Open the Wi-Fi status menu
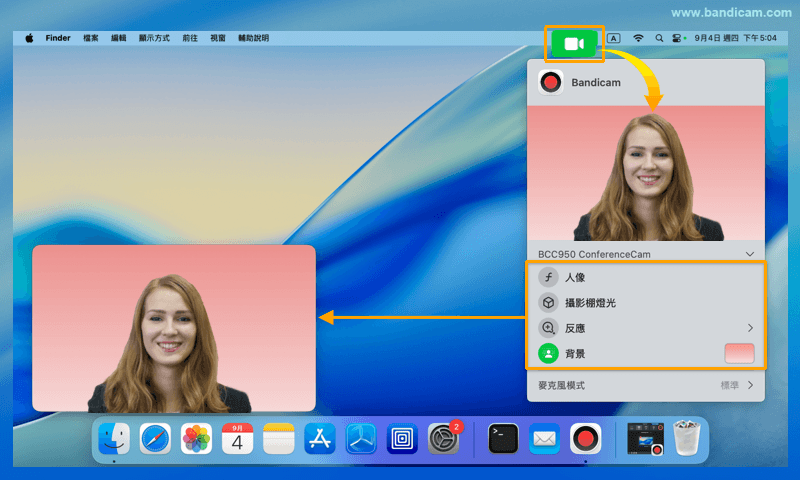The width and height of the screenshot is (800, 480). click(638, 38)
